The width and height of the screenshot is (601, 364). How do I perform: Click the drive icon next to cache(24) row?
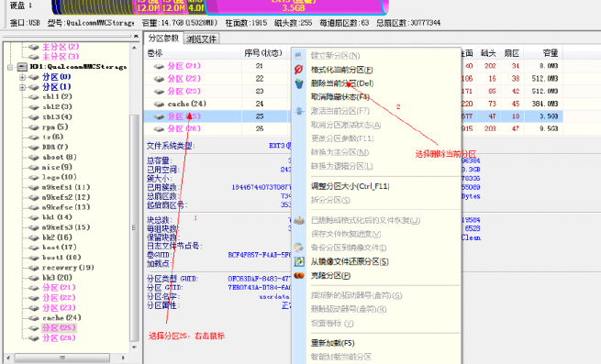tap(159, 104)
